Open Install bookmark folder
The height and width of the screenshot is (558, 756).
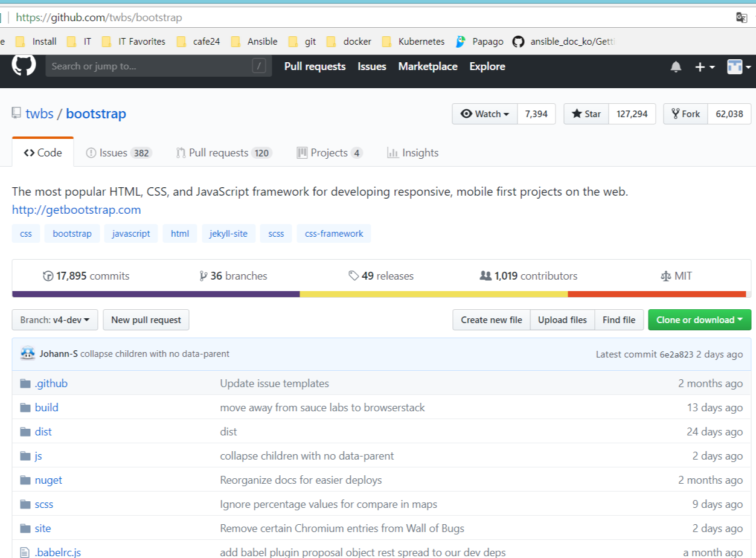(36, 42)
